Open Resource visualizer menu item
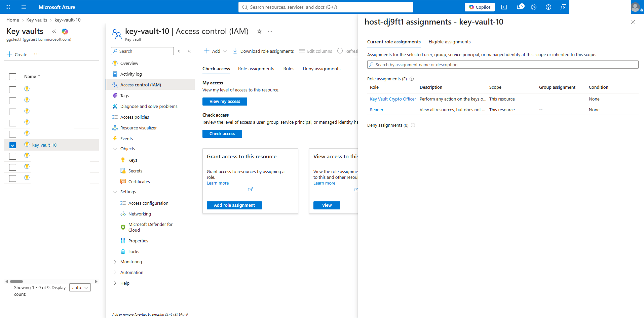 point(139,128)
